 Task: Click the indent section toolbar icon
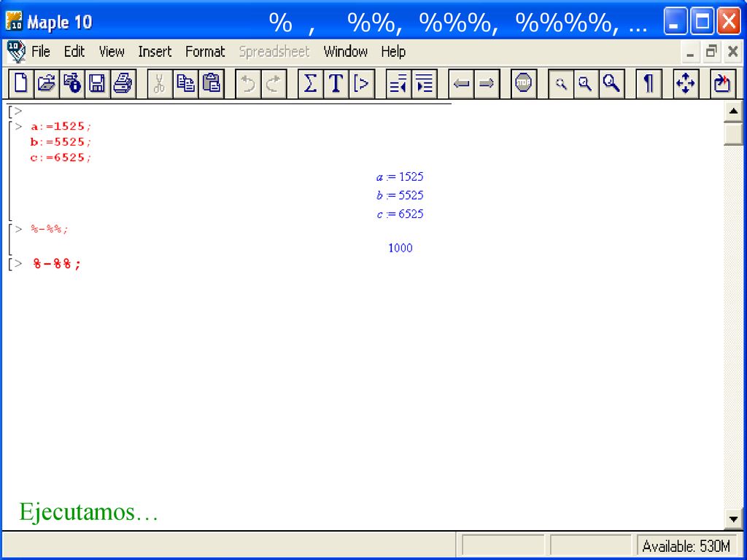point(424,84)
